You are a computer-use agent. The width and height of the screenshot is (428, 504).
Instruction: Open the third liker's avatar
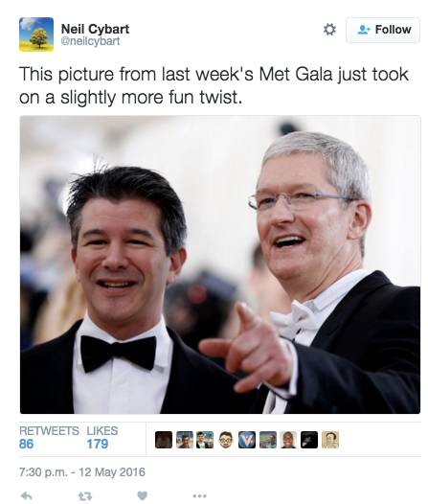[205, 440]
